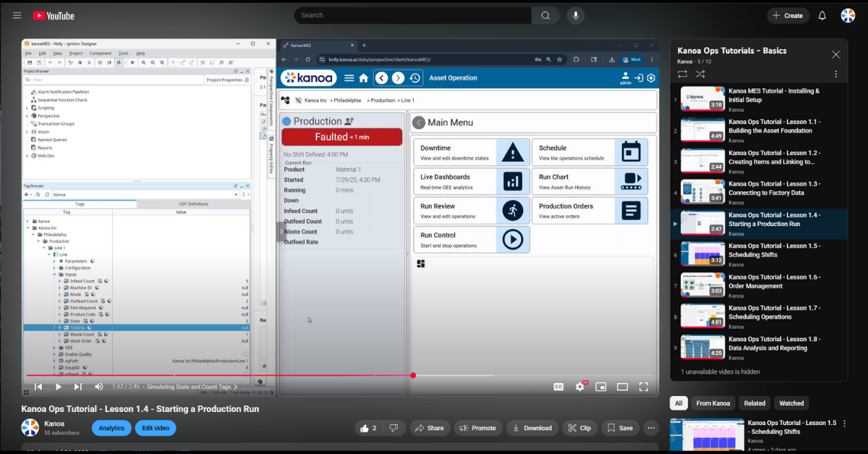Open more actions ellipsis below video
The height and width of the screenshot is (454, 868).
pos(651,428)
